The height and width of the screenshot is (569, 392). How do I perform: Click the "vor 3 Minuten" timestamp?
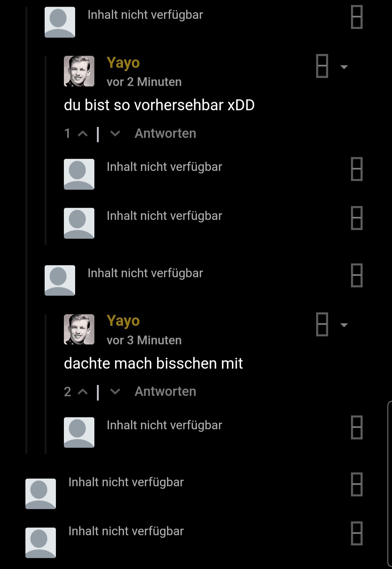point(144,340)
